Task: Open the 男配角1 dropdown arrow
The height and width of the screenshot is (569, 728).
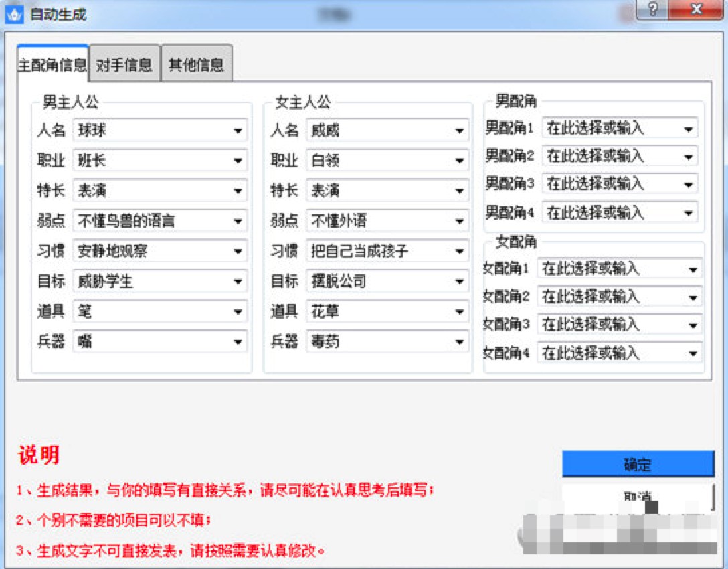Action: [689, 129]
